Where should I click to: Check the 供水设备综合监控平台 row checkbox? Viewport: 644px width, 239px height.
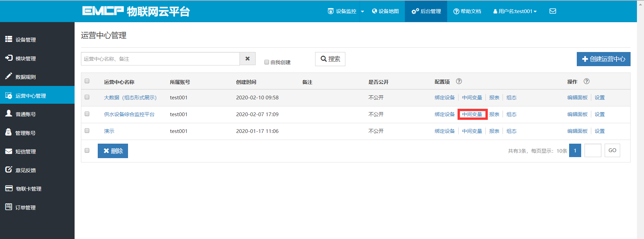[x=87, y=114]
